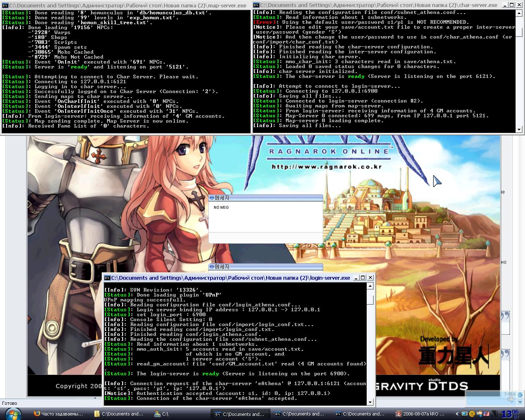Image resolution: width=525 pixels, height=420 pixels.
Task: Click the map-server.exe title bar
Action: [126, 5]
